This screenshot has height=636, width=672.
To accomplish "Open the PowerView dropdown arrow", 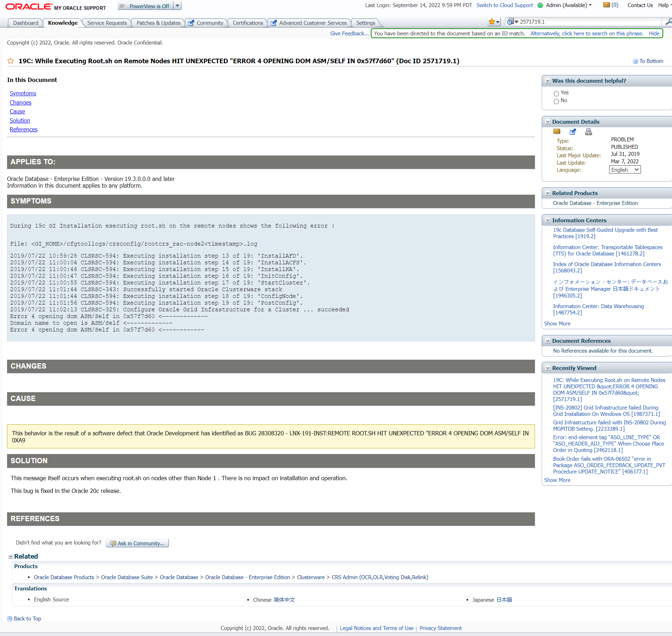I will point(178,6).
